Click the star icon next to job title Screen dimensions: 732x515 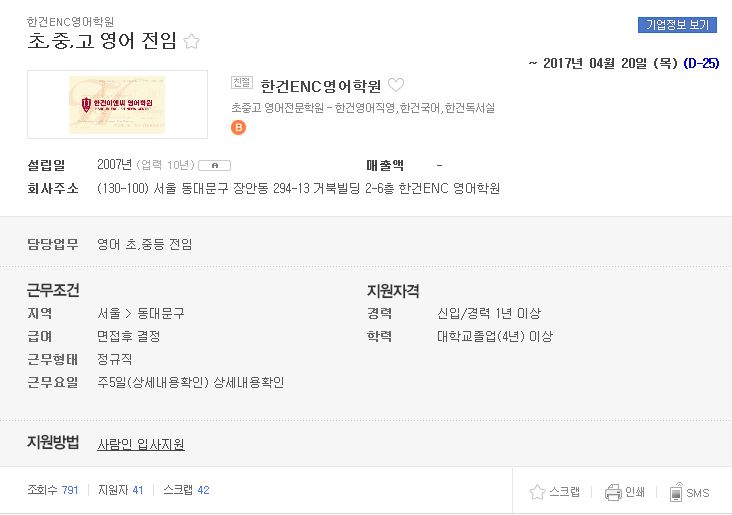point(191,42)
